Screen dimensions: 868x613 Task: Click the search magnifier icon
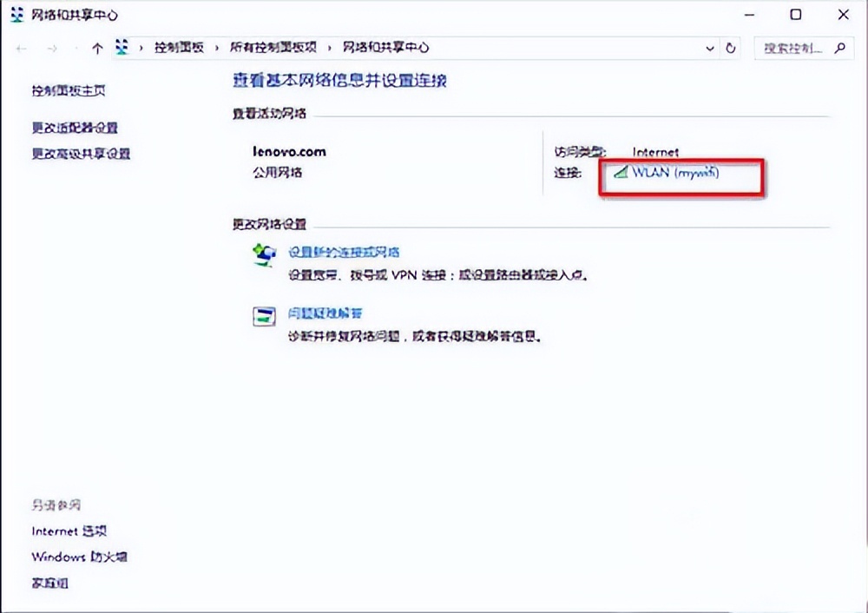click(841, 48)
